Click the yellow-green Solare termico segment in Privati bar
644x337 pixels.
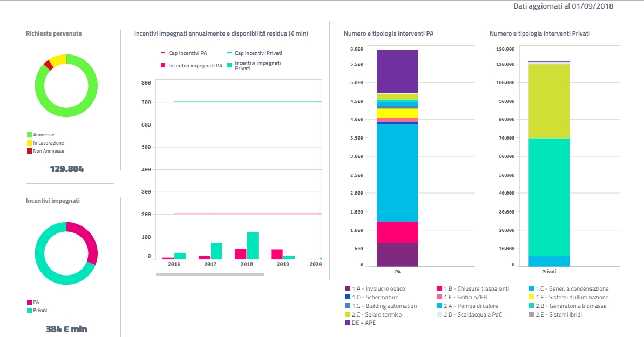click(x=549, y=101)
